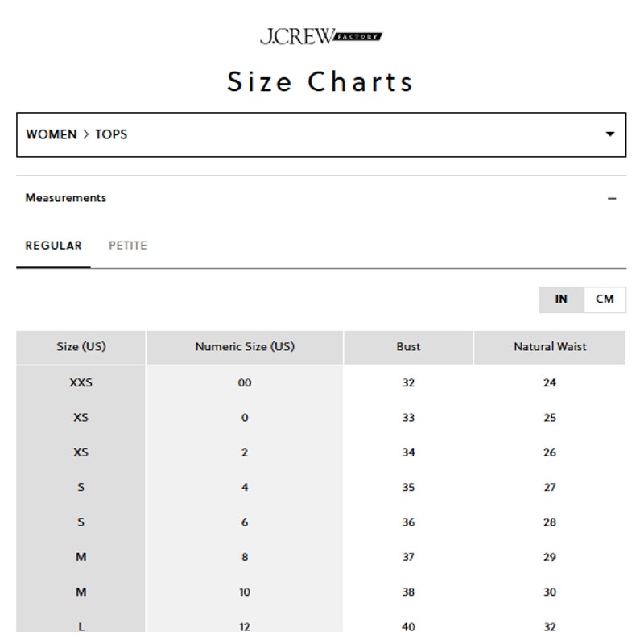Collapse the Measurements section with minus icon
Screen dimensions: 644x644
pos(612,198)
